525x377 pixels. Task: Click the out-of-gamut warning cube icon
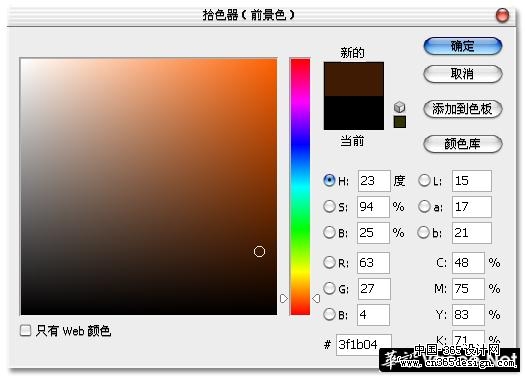click(399, 107)
